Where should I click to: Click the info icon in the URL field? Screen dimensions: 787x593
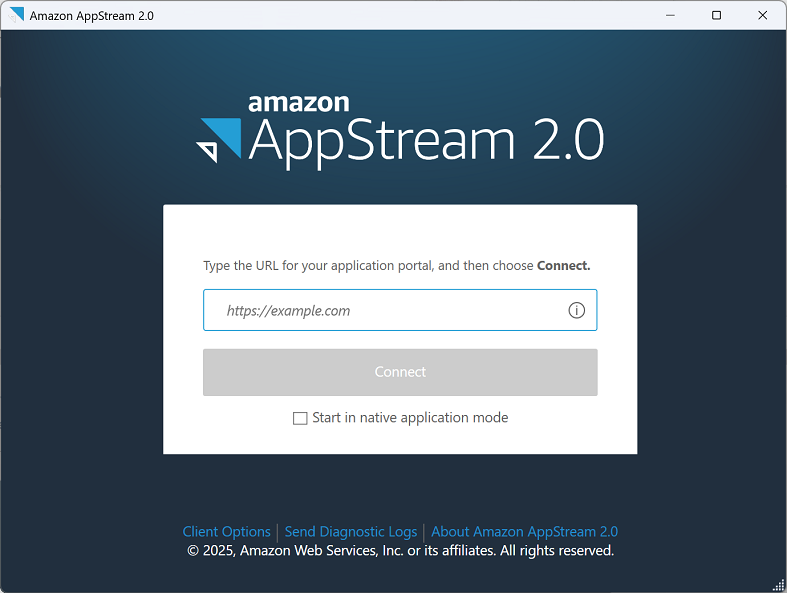pyautogui.click(x=576, y=310)
